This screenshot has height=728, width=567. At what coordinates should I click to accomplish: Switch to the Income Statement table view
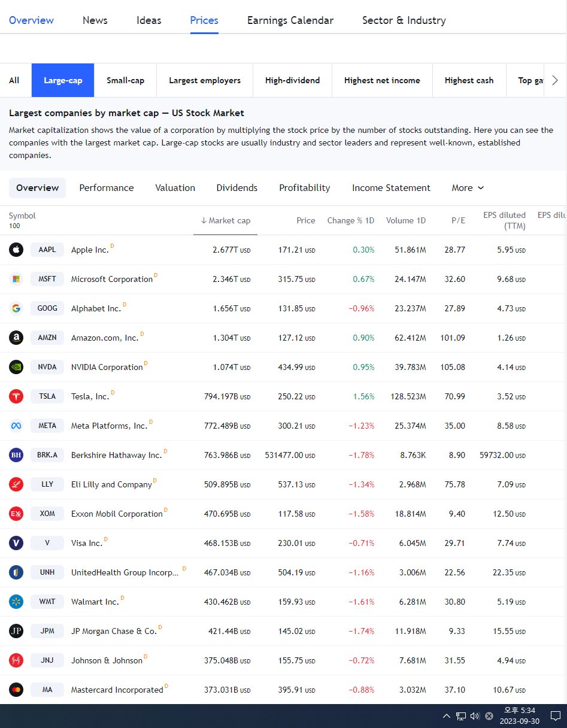point(391,188)
